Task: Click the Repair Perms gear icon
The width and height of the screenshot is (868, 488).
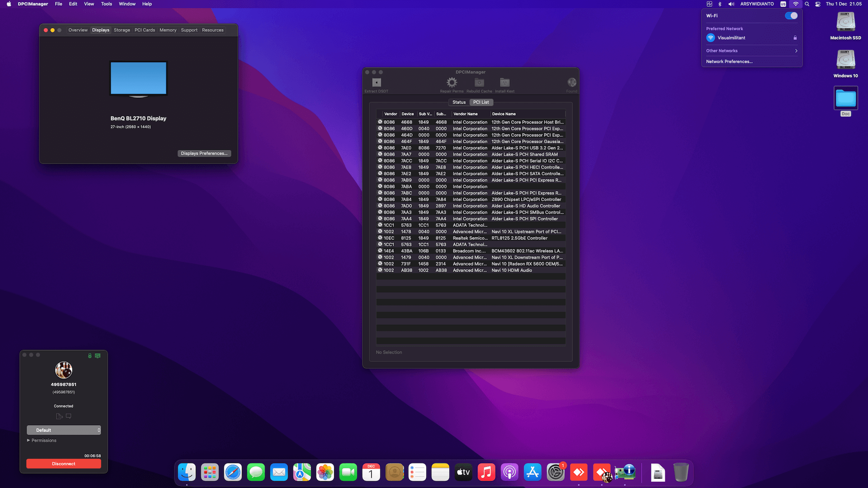Action: (452, 82)
